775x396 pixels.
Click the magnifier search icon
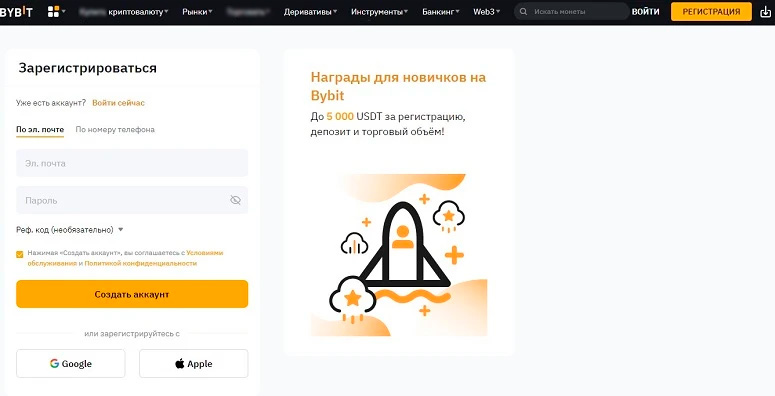tap(523, 11)
